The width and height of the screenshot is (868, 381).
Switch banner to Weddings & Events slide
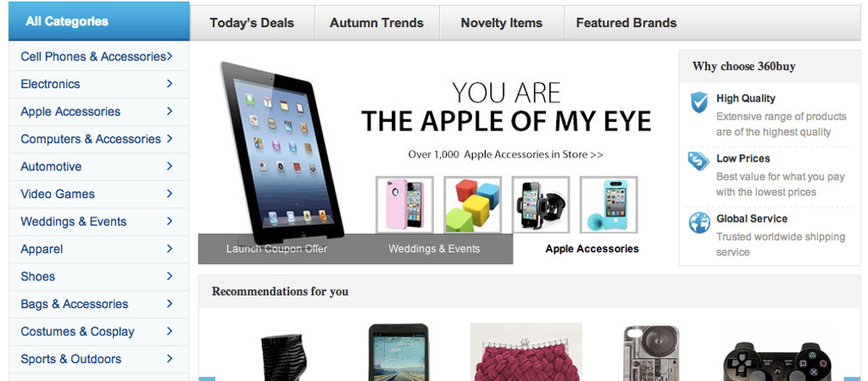[x=434, y=249]
